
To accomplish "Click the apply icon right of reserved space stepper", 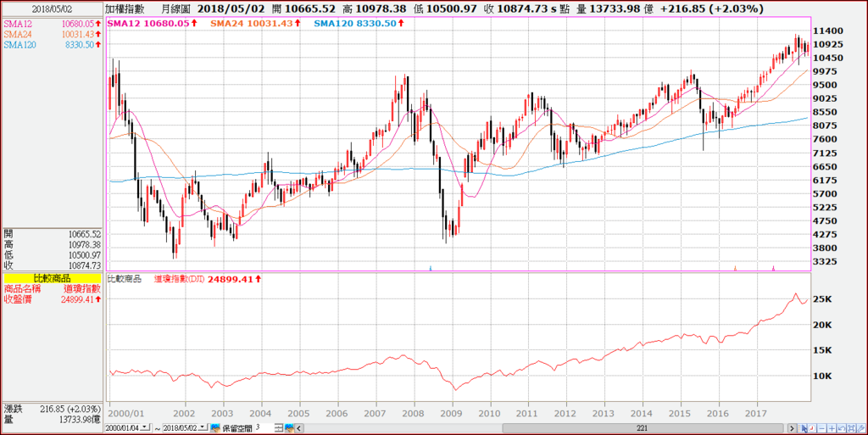I will tap(289, 428).
